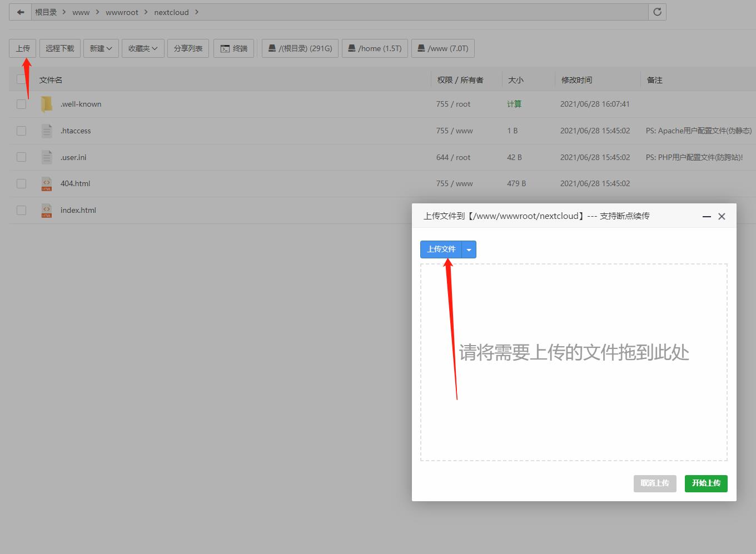Go to 根目录 in breadcrumb

click(x=46, y=12)
